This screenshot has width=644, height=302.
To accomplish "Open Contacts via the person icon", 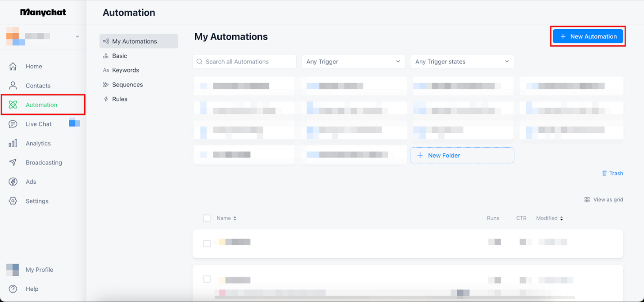I will 13,86.
